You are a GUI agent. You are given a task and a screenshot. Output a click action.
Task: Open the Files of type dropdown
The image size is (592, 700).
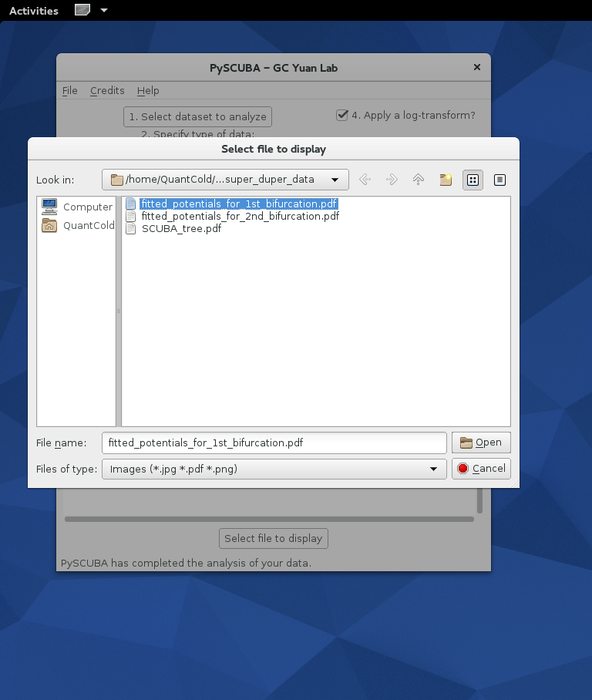pyautogui.click(x=274, y=469)
